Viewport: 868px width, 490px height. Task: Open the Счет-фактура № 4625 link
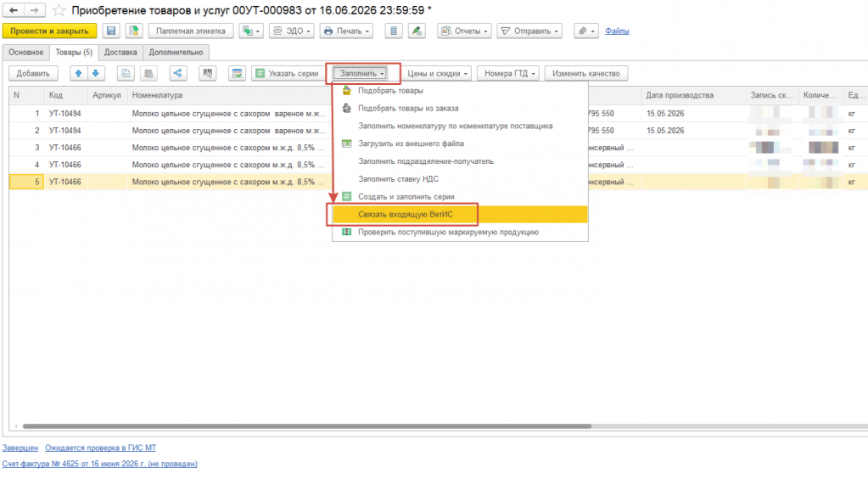click(99, 464)
